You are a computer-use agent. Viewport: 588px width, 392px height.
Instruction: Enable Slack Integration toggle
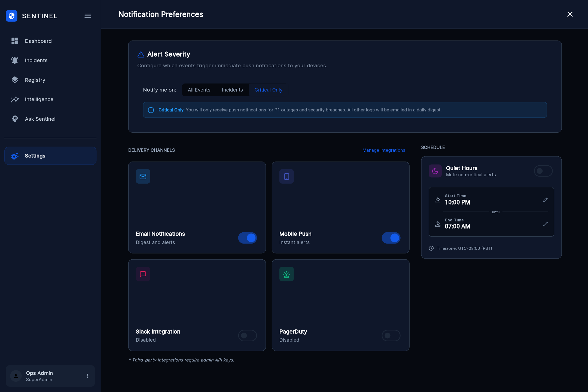click(247, 335)
